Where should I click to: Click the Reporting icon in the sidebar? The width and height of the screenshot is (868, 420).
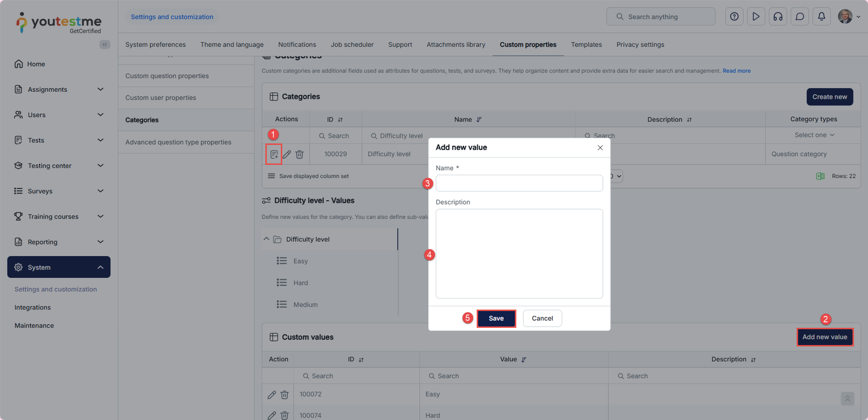(18, 242)
